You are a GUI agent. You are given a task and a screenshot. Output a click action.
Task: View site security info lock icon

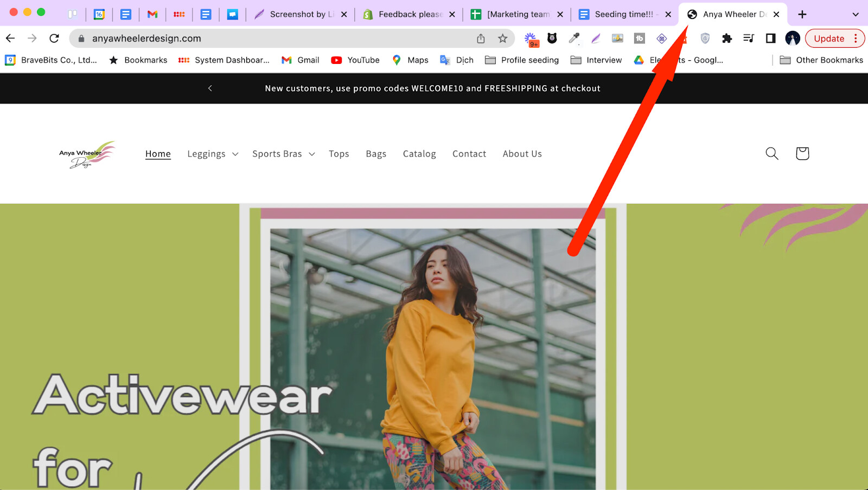(x=81, y=38)
